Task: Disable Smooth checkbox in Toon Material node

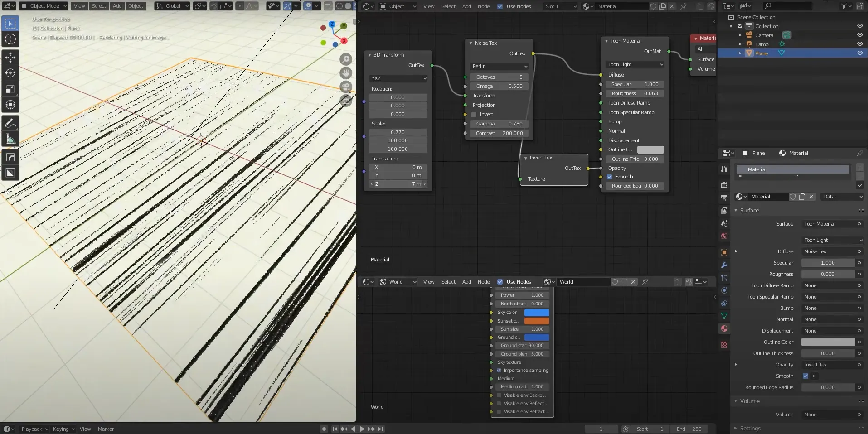Action: pyautogui.click(x=610, y=177)
